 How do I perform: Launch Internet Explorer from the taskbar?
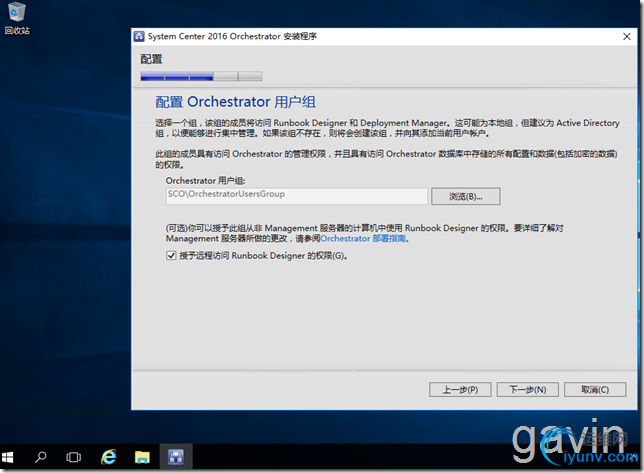point(108,457)
